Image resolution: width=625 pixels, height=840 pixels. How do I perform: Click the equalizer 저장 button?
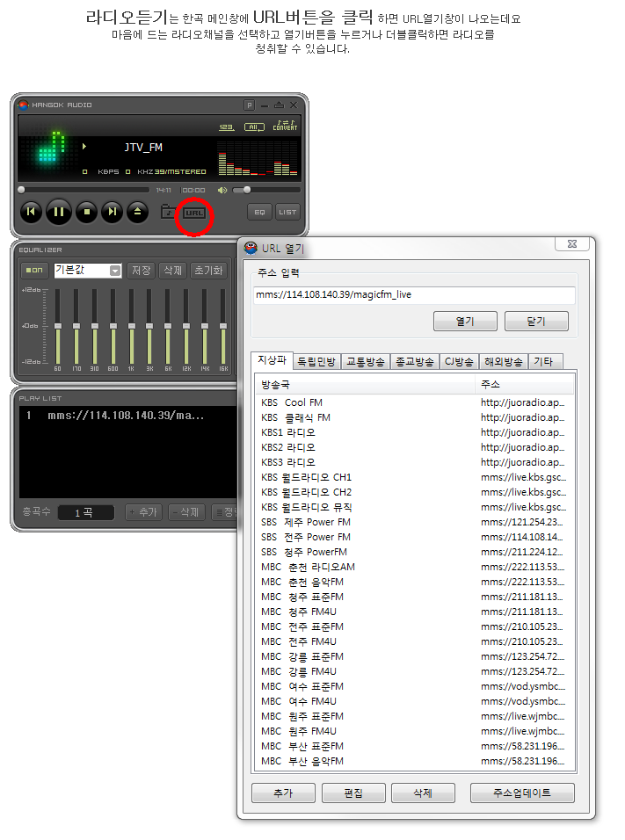click(x=141, y=270)
